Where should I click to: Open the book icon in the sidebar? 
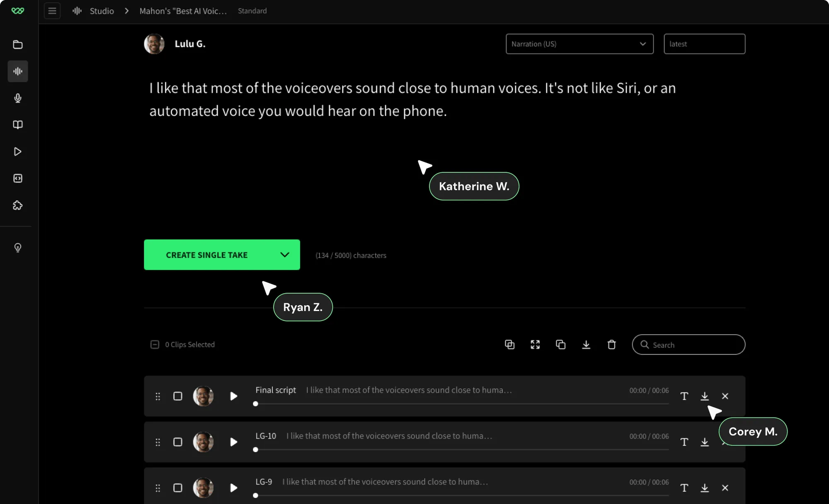coord(17,125)
